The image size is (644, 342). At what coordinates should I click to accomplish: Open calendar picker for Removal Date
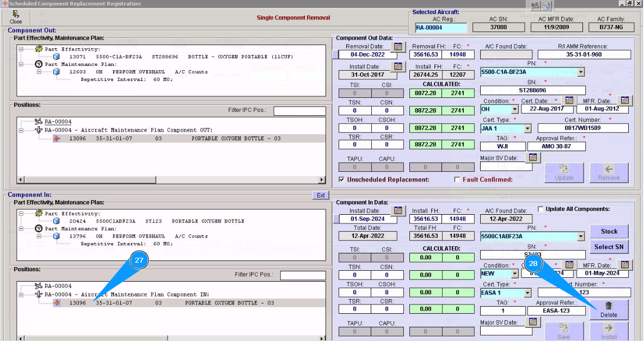point(398,46)
